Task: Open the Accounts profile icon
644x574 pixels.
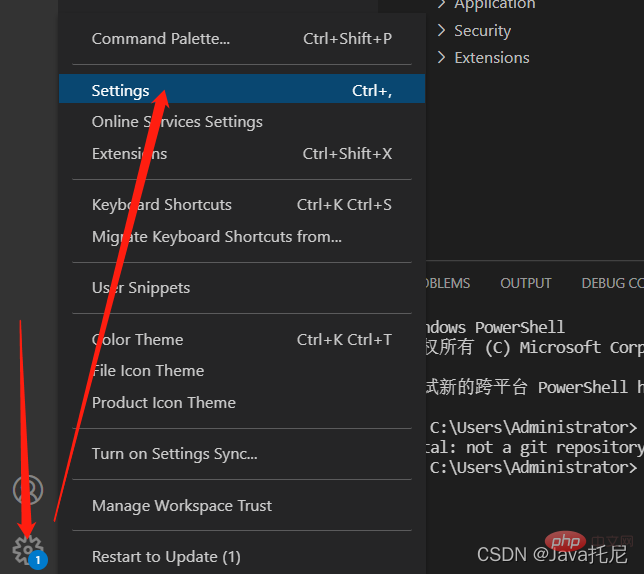Action: (28, 490)
